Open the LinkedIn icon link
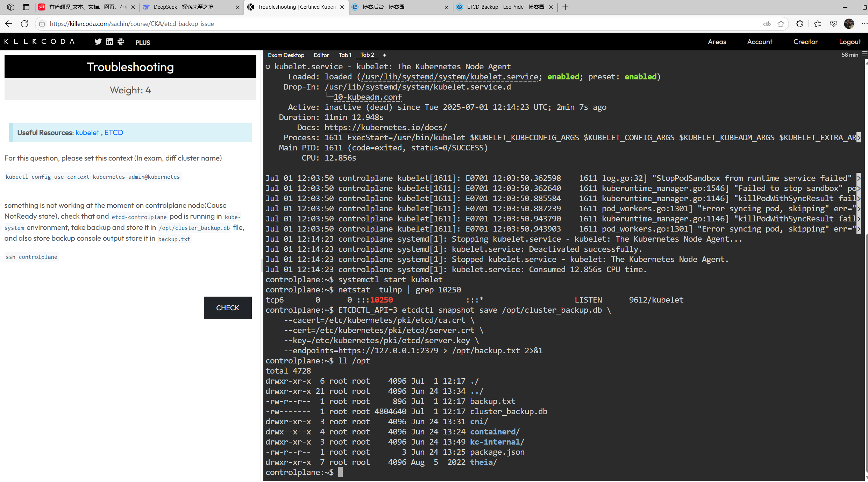The width and height of the screenshot is (868, 482). pos(109,42)
